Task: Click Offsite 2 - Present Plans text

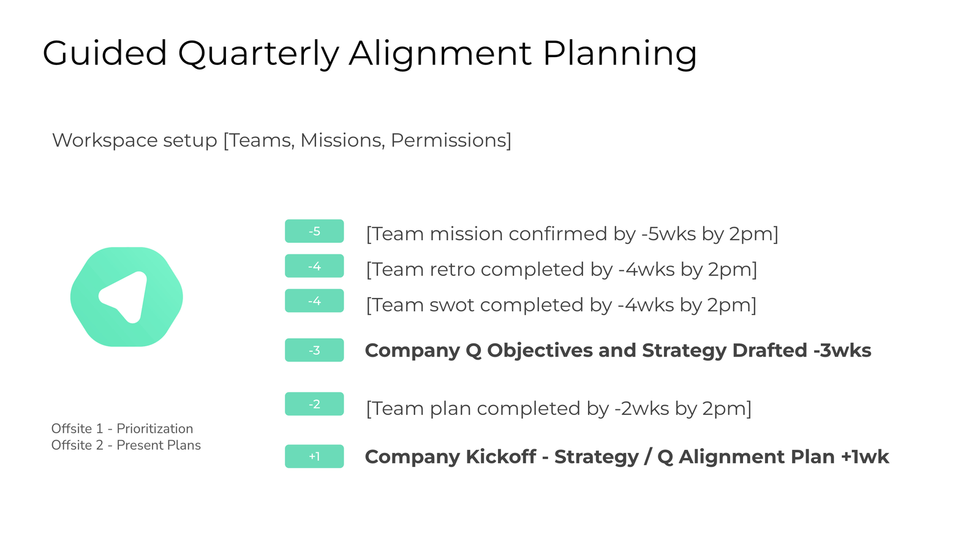Action: click(x=126, y=445)
